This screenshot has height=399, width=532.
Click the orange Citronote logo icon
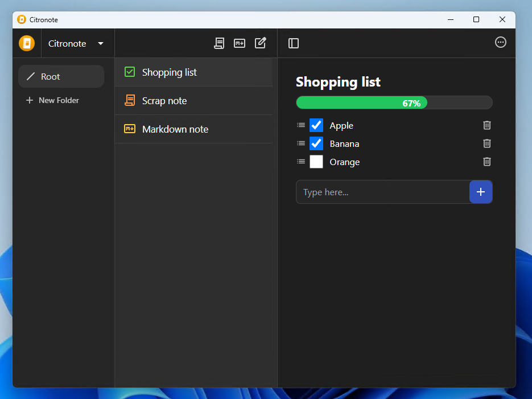click(27, 43)
